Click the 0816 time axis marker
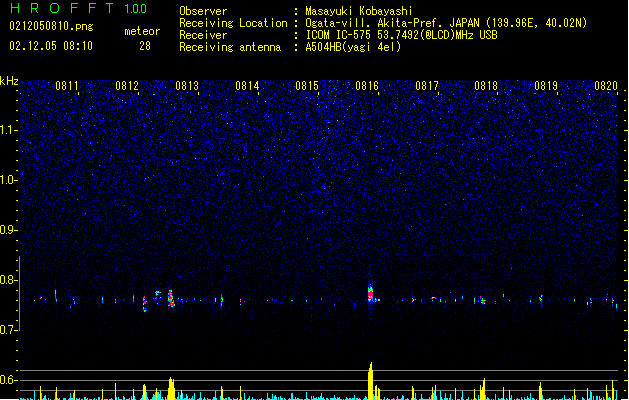 coord(367,86)
